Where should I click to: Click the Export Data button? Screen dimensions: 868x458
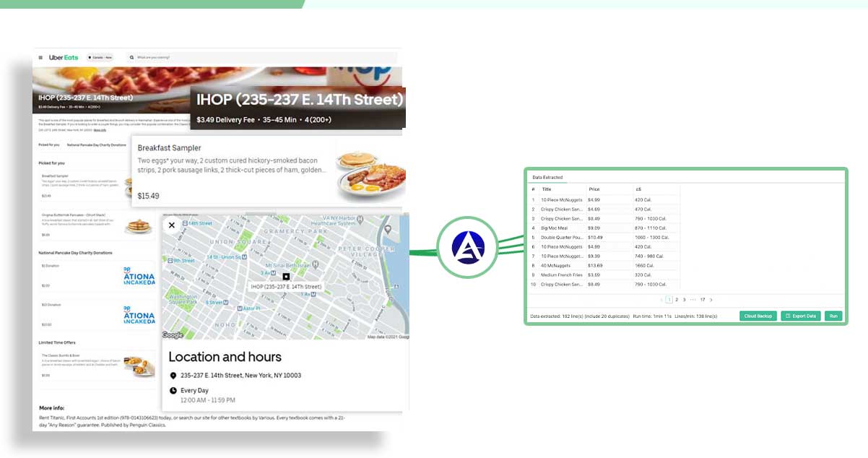(x=801, y=316)
